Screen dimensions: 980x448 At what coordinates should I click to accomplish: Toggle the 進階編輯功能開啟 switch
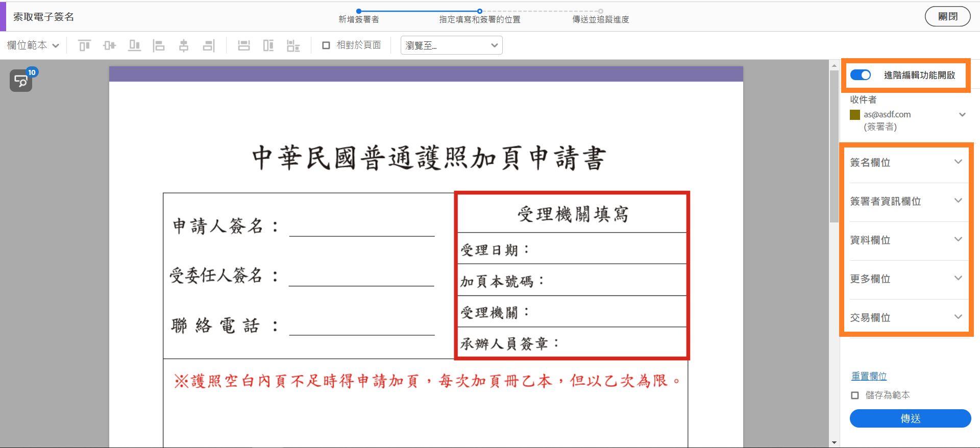tap(861, 75)
